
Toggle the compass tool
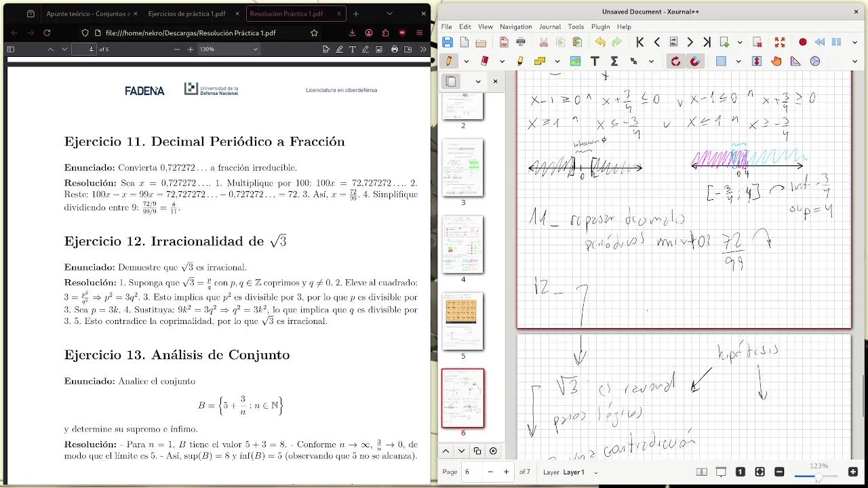point(815,61)
